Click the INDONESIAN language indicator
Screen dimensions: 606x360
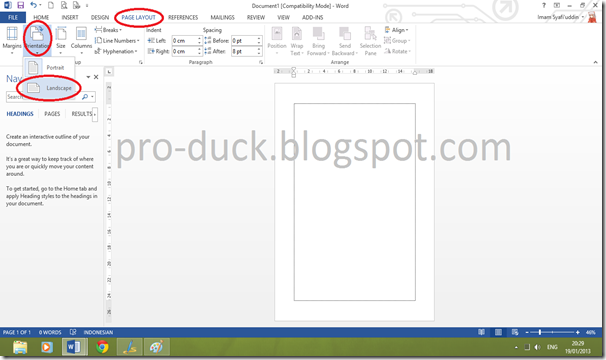click(x=98, y=332)
